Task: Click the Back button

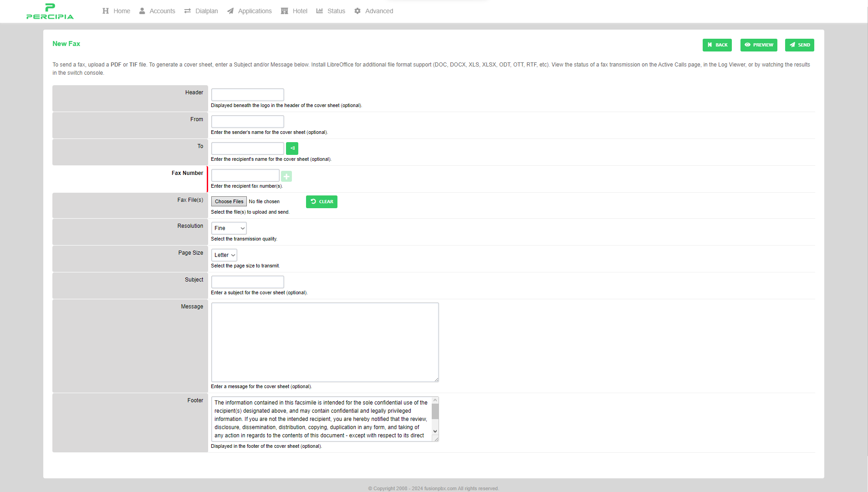Action: point(717,45)
